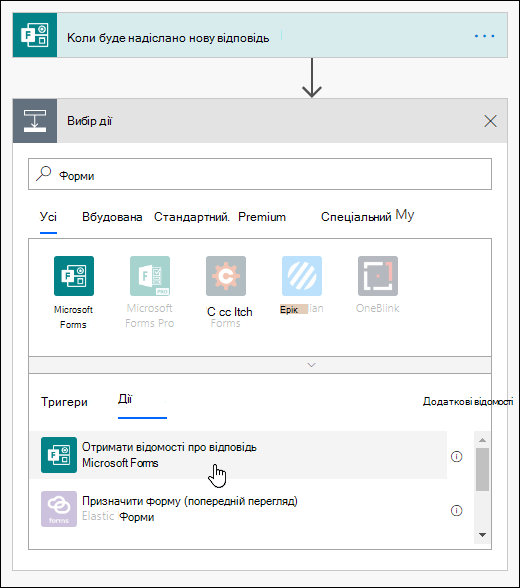Image resolution: width=520 pixels, height=588 pixels.
Task: Click the search magnifier icon
Action: tap(43, 174)
